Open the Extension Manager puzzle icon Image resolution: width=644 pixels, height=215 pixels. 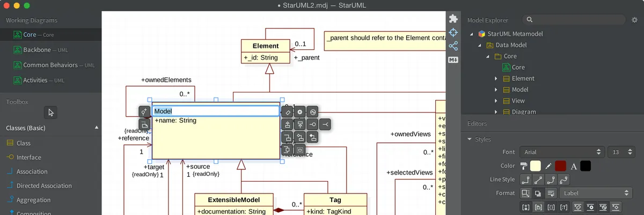point(453,19)
